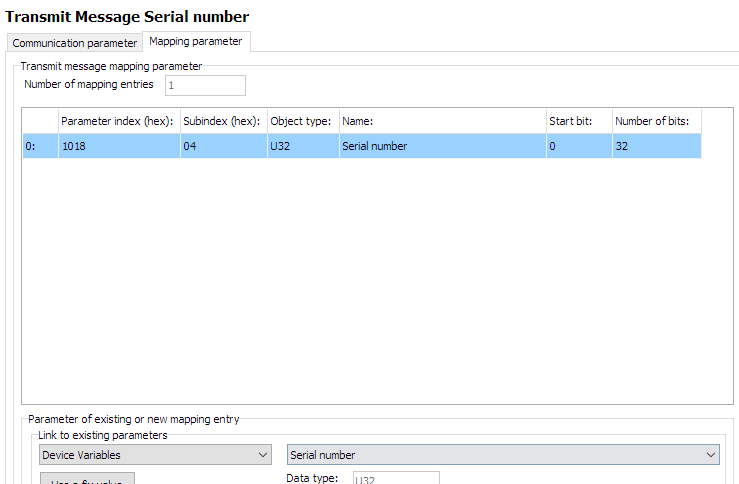Click the Parameter index (hex) column header

coord(118,121)
